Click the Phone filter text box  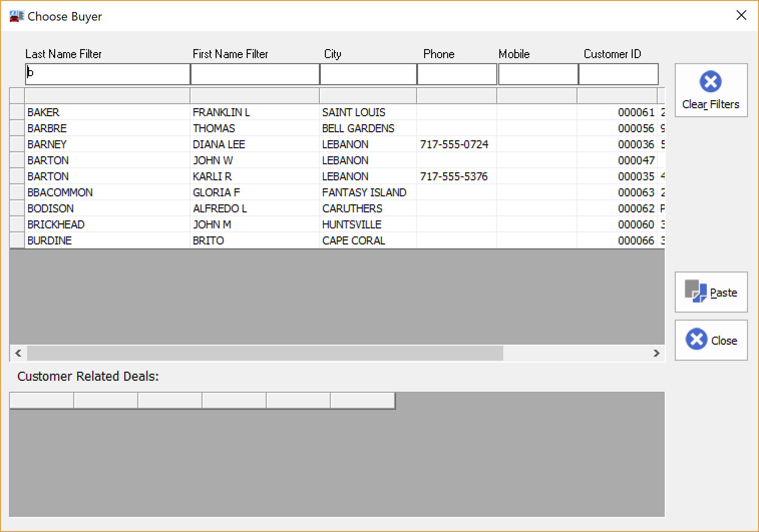[x=457, y=74]
